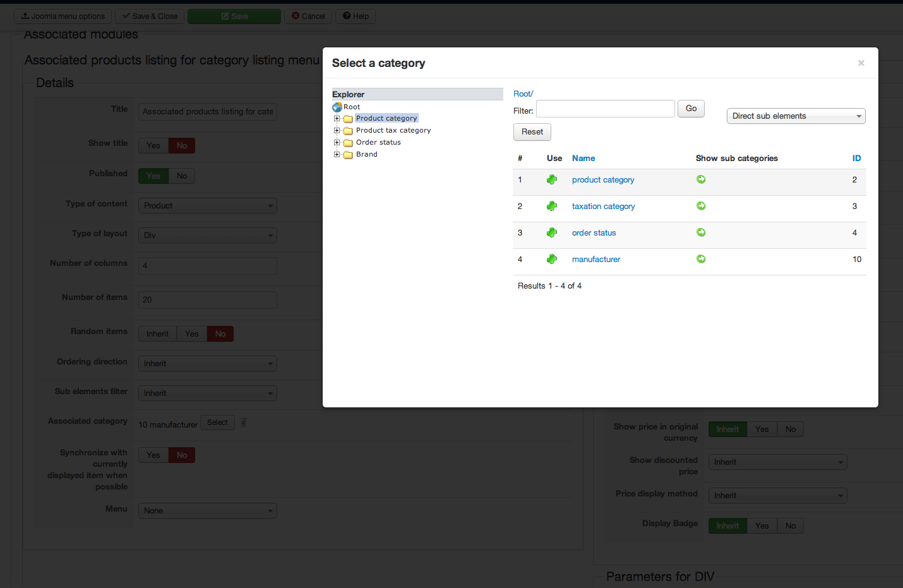Expand the Product category tree node
Image resolution: width=903 pixels, height=588 pixels.
tap(337, 119)
